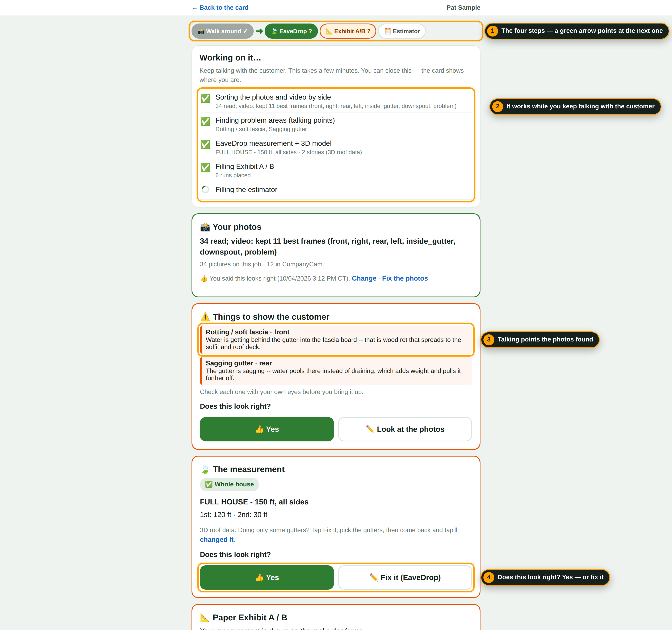This screenshot has height=630, width=672.
Task: Confirm the measurement with the Yes button
Action: coord(267,578)
